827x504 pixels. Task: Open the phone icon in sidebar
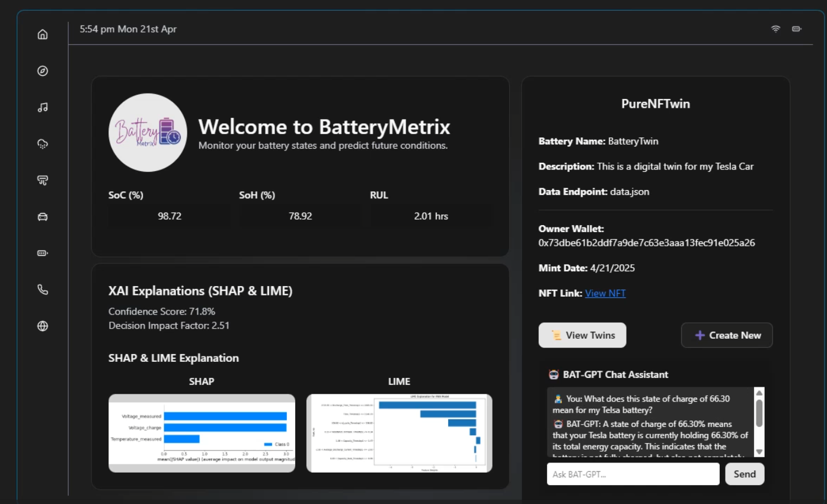tap(43, 290)
